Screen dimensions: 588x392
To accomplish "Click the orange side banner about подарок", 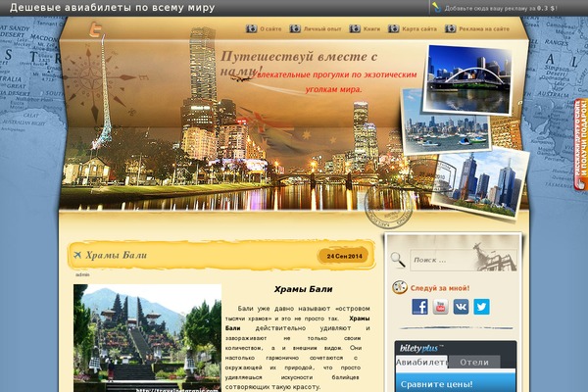I will (581, 144).
